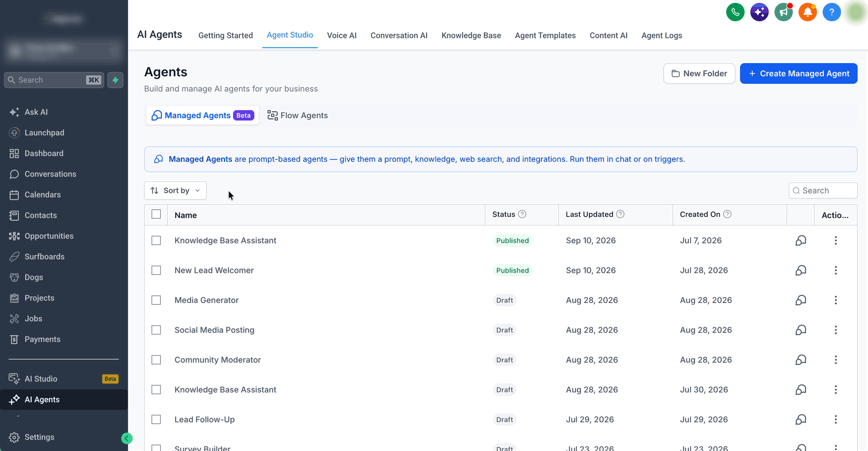Viewport: 868px width, 451px height.
Task: Select the Managed Agents Beta view
Action: coord(203,115)
